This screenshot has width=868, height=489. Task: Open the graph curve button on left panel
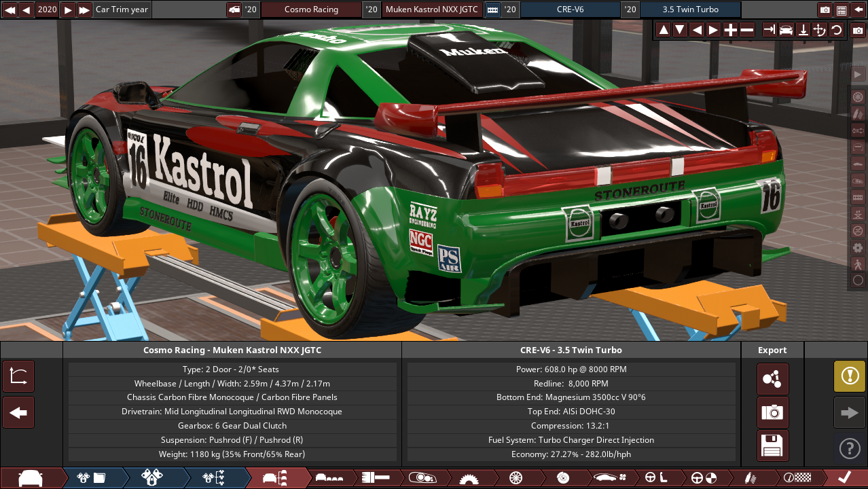(x=18, y=376)
